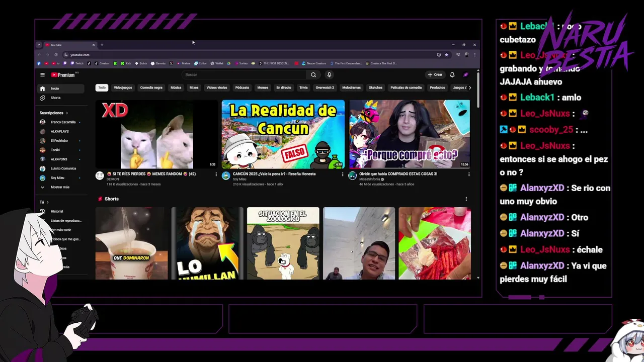Open Chrome's three-dot settings menu
Image resolution: width=644 pixels, height=362 pixels.
(x=474, y=55)
